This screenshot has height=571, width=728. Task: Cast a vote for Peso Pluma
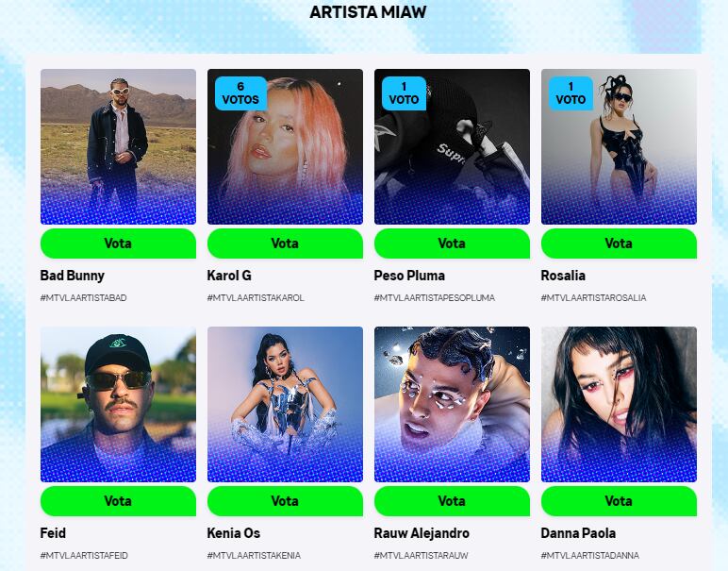[452, 244]
